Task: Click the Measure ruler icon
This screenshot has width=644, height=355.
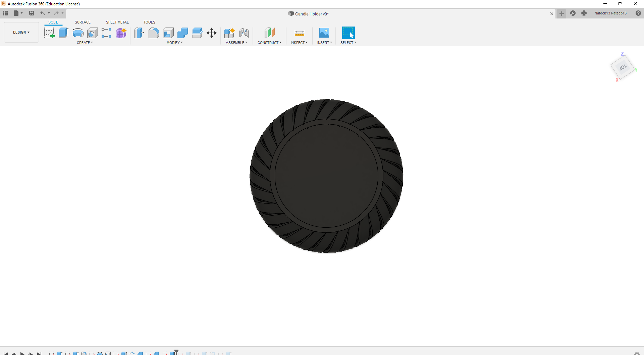Action: point(299,33)
